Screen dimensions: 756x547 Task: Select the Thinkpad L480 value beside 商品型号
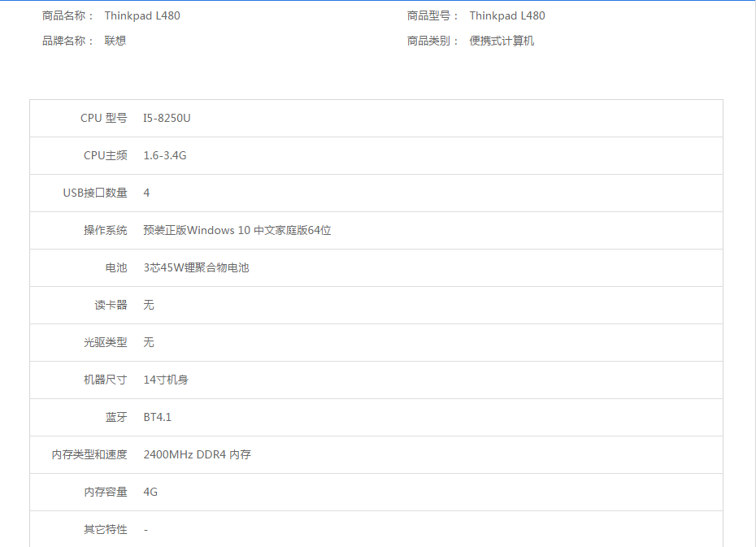[507, 16]
